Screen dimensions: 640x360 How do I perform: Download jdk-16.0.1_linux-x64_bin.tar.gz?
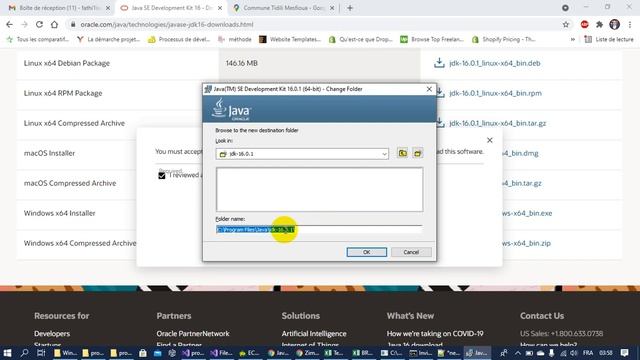click(x=498, y=123)
